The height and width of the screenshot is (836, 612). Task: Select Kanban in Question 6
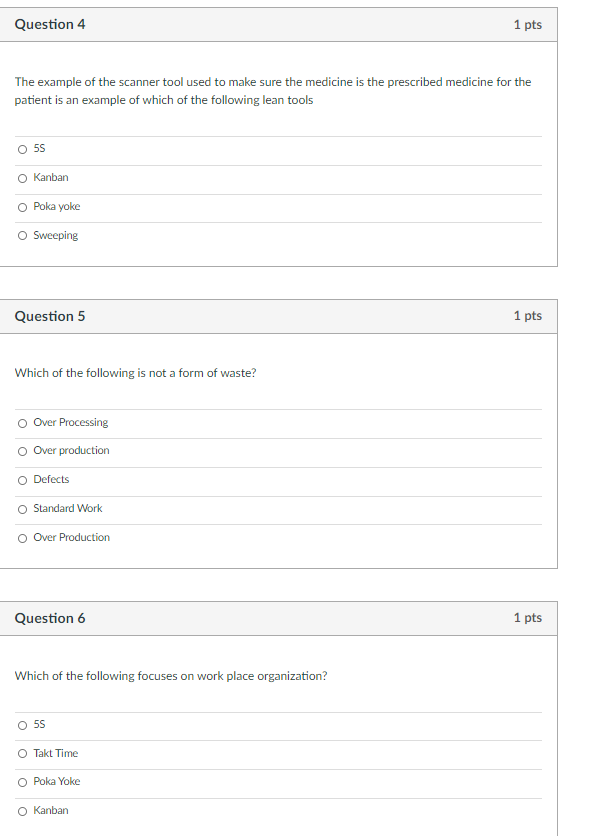tap(22, 810)
